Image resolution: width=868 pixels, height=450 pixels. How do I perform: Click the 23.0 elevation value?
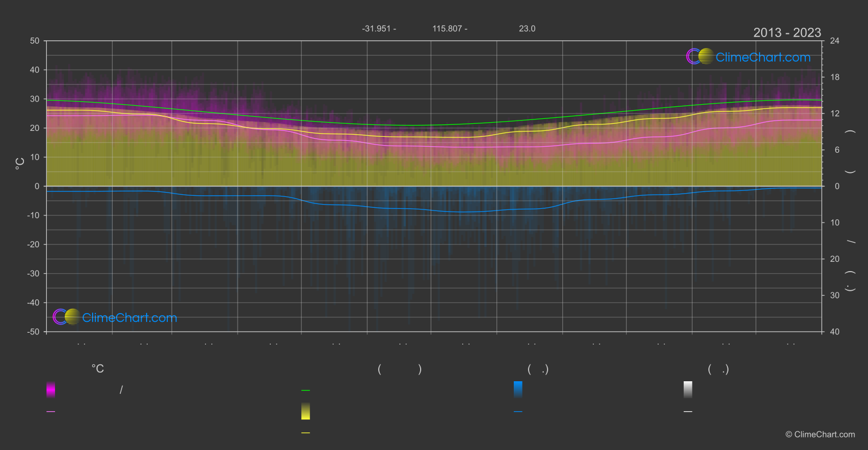[x=527, y=28]
